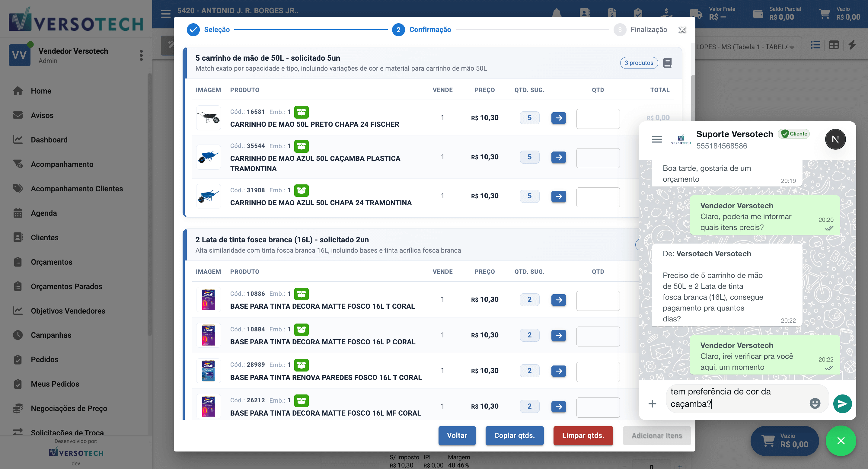The image size is (868, 469).
Task: Open the kebab menu next to Vendedor Versotech
Action: 141,55
